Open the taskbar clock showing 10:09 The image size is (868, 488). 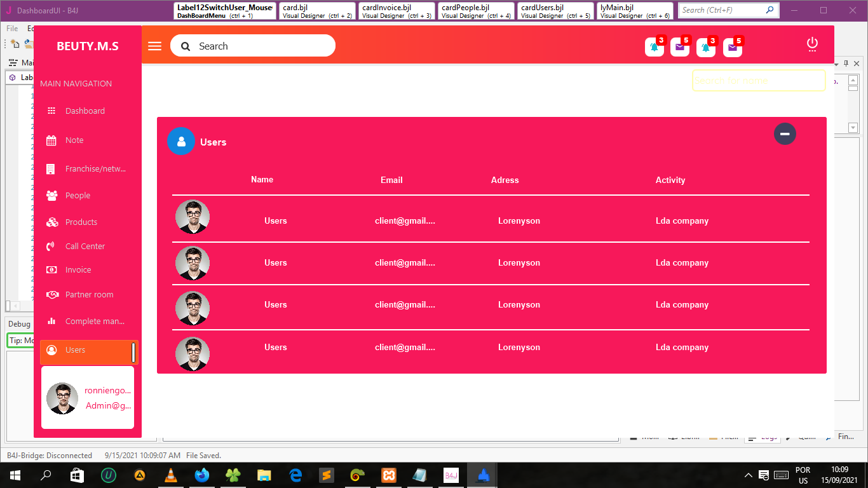pos(840,475)
